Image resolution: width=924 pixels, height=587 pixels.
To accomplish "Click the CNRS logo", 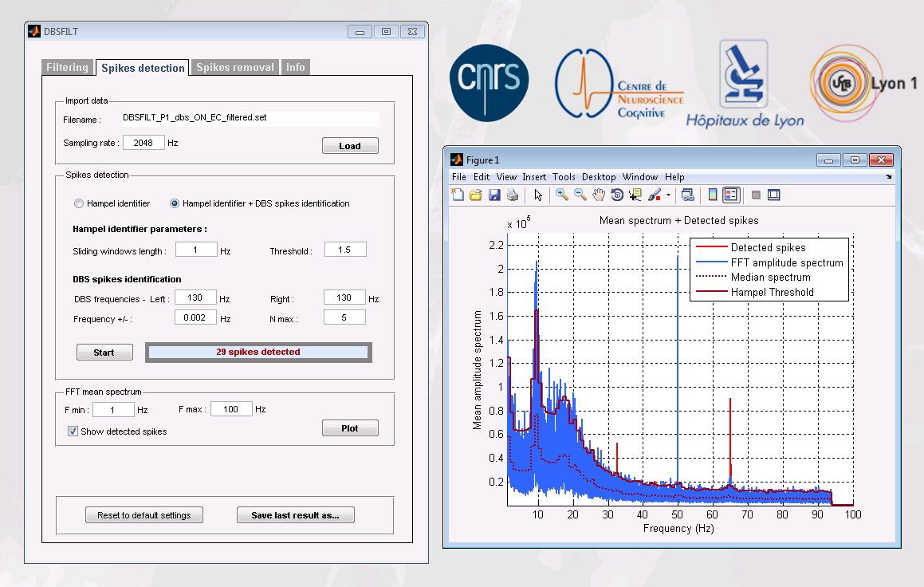I will (489, 83).
